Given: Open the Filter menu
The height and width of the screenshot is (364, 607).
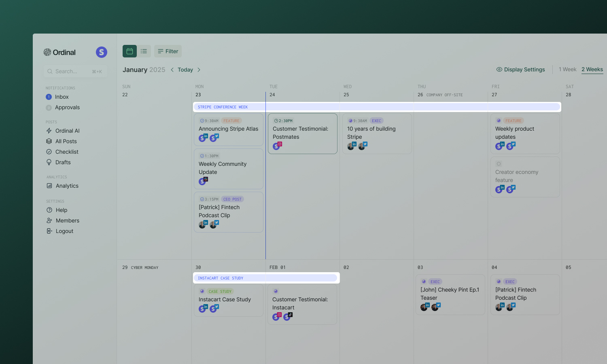Looking at the screenshot, I should [168, 51].
